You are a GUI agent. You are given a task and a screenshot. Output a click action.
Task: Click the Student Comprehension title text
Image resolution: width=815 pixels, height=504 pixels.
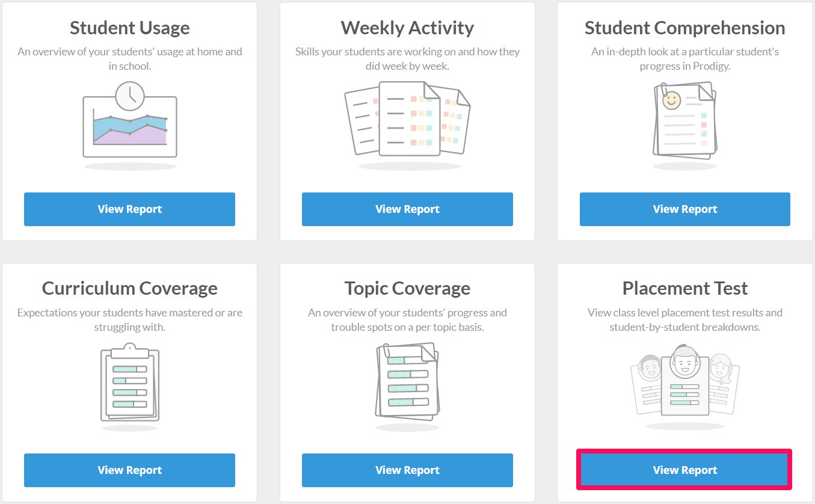684,28
